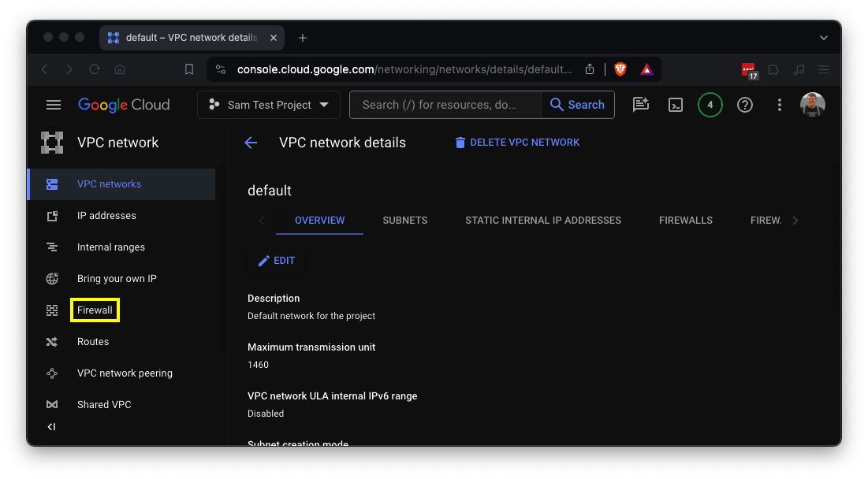Open the help question mark icon

pos(744,105)
